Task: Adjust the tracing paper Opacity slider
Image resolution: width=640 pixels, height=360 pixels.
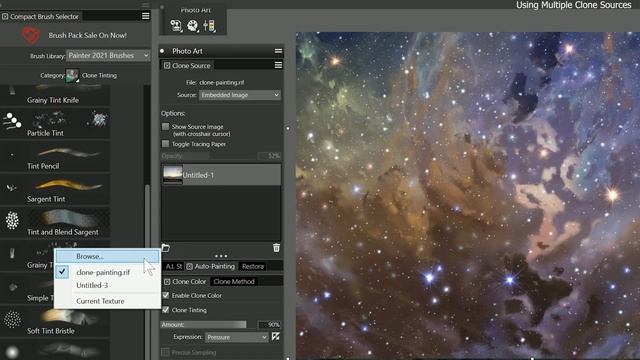Action: coord(208,156)
